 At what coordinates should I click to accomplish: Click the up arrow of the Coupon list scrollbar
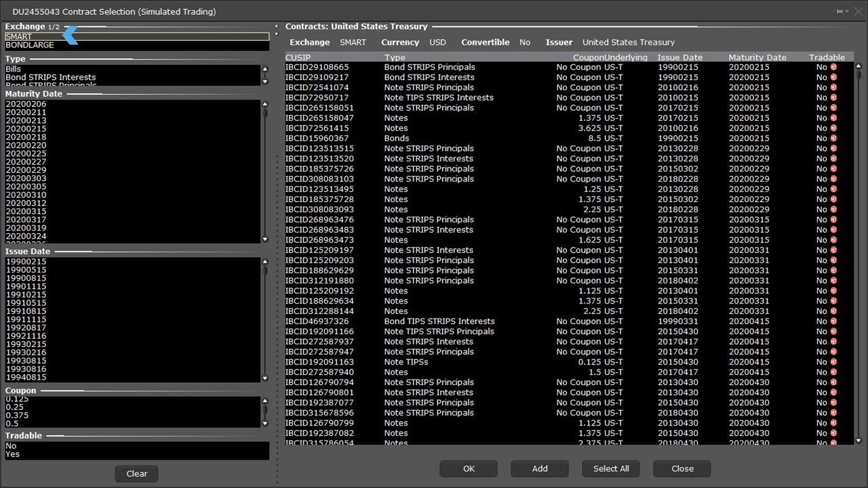click(x=265, y=400)
